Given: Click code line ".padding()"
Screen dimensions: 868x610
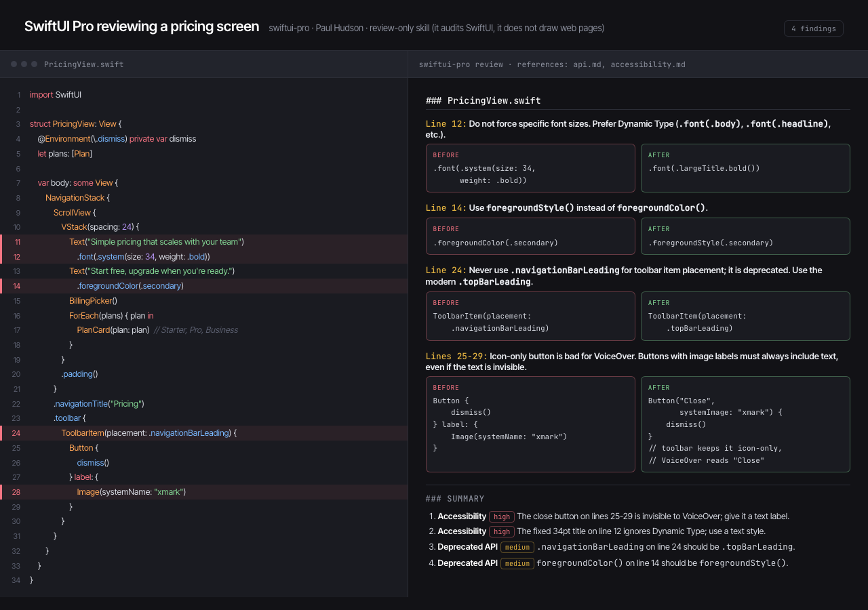Looking at the screenshot, I should [x=80, y=374].
